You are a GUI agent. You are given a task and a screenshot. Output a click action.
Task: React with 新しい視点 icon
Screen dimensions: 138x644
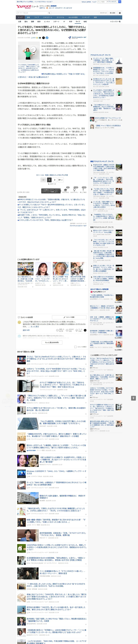tap(83, 190)
